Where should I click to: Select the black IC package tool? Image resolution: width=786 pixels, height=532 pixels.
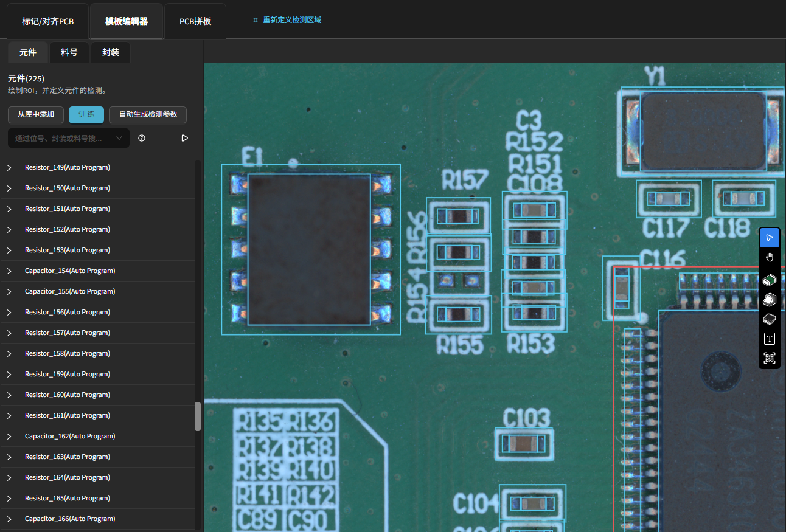[770, 319]
